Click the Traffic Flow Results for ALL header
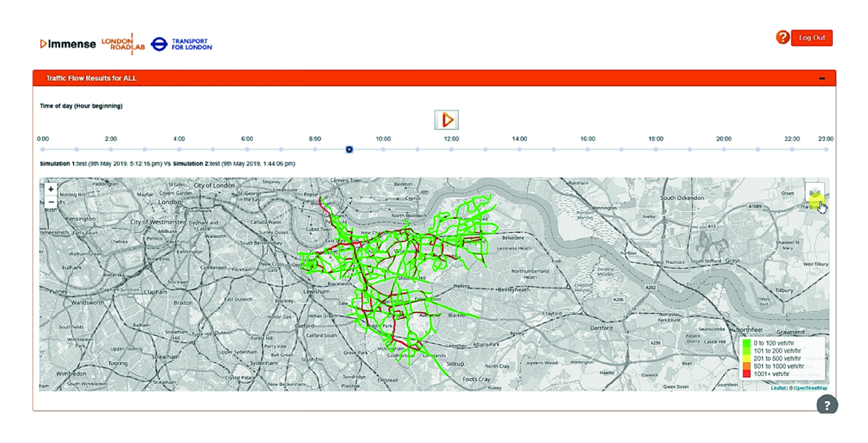Image resolution: width=868 pixels, height=443 pixels. [91, 78]
